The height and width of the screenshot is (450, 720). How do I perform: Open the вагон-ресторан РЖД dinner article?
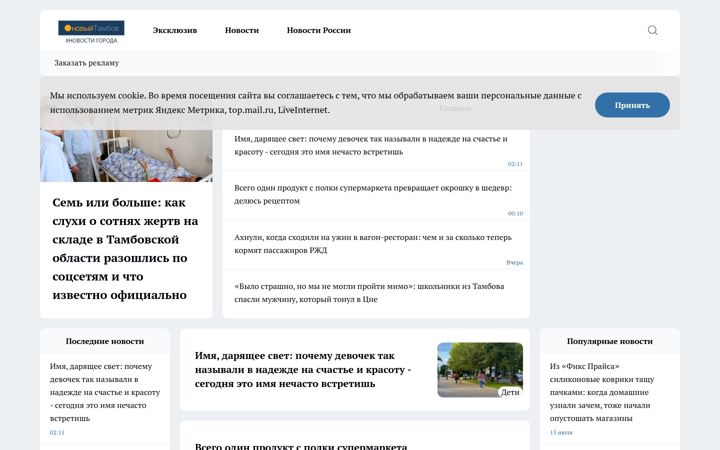coord(373,244)
